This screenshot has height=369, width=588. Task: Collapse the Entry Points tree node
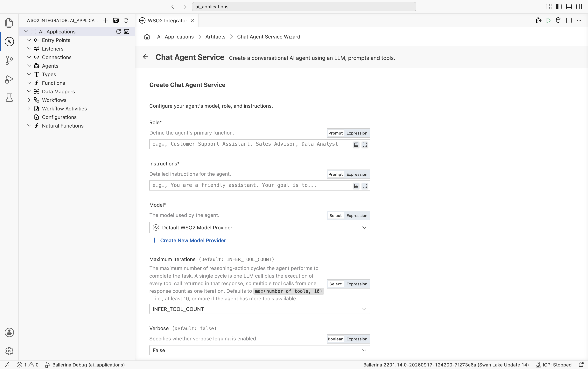29,40
